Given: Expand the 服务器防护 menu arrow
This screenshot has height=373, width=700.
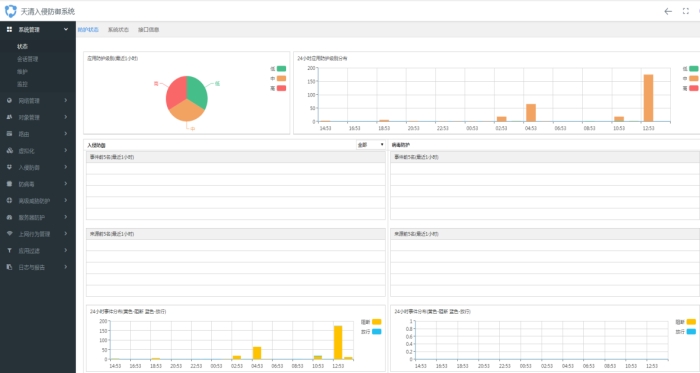Looking at the screenshot, I should (66, 217).
